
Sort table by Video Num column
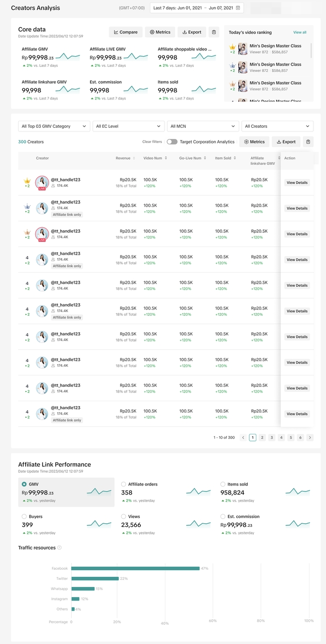point(166,158)
